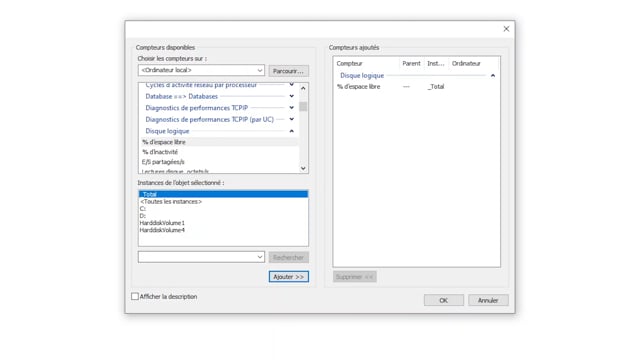The height and width of the screenshot is (360, 640).
Task: Click the counter list scrollbar thumb
Action: point(303,107)
